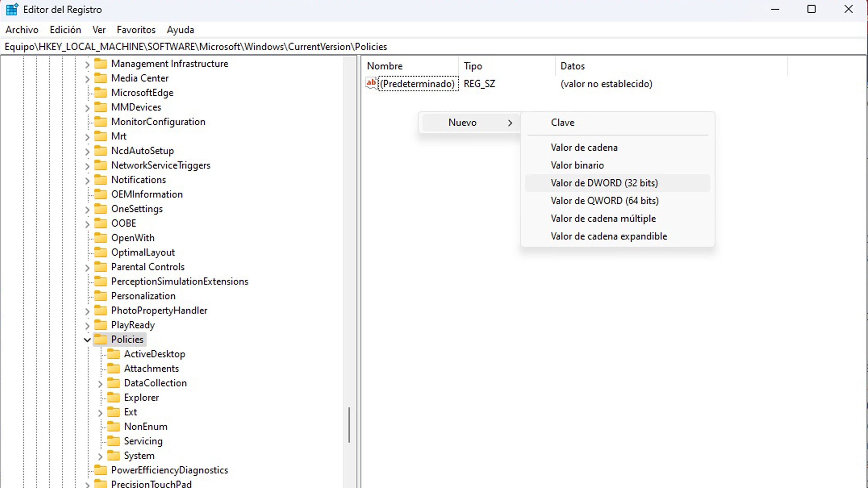Click the ActiveDesktop folder icon
The width and height of the screenshot is (868, 488).
[x=113, y=354]
